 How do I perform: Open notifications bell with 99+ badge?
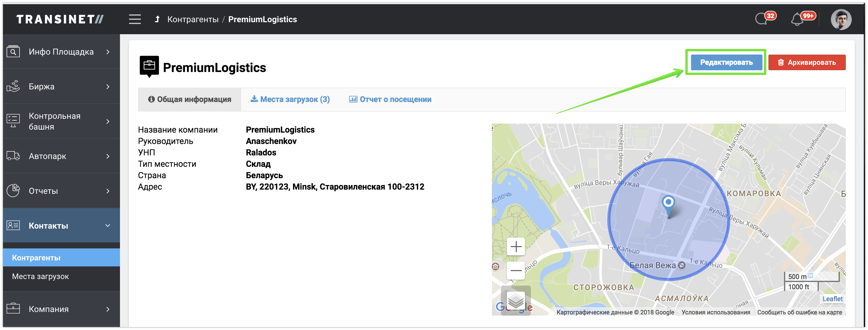797,19
